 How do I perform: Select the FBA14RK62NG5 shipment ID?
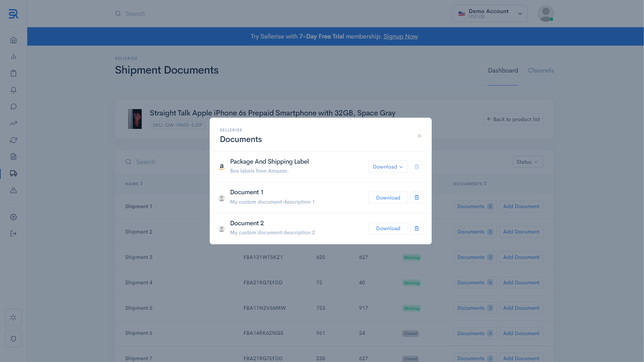pos(264,333)
